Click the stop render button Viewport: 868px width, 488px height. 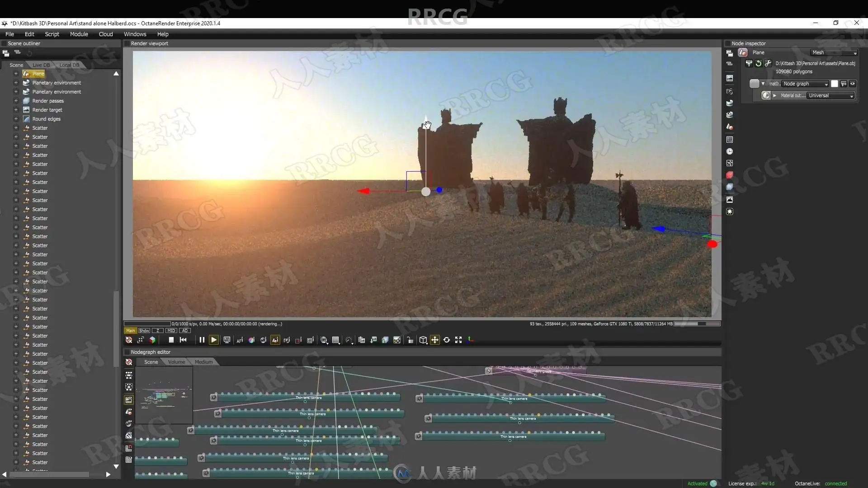click(x=171, y=340)
